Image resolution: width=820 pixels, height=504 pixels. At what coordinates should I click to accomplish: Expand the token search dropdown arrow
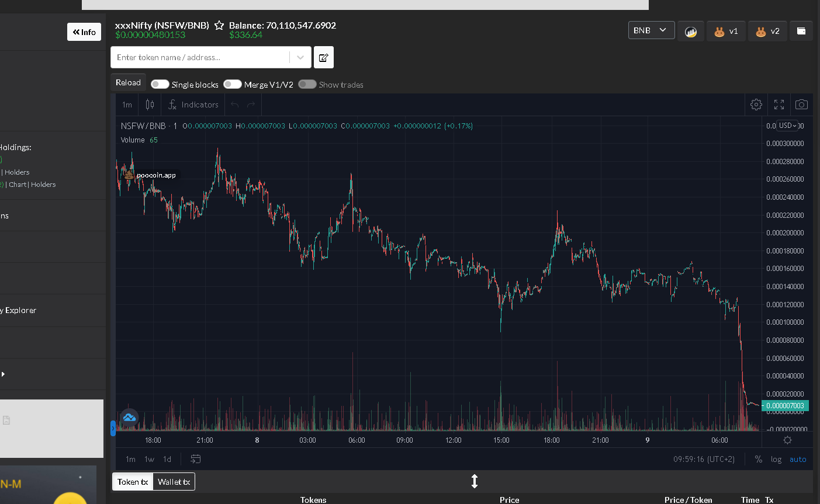300,57
